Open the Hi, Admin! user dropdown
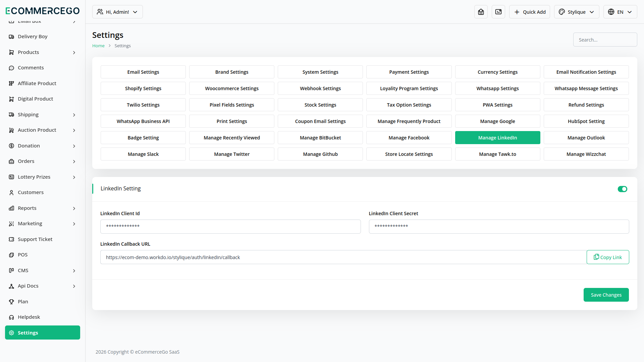 (117, 12)
